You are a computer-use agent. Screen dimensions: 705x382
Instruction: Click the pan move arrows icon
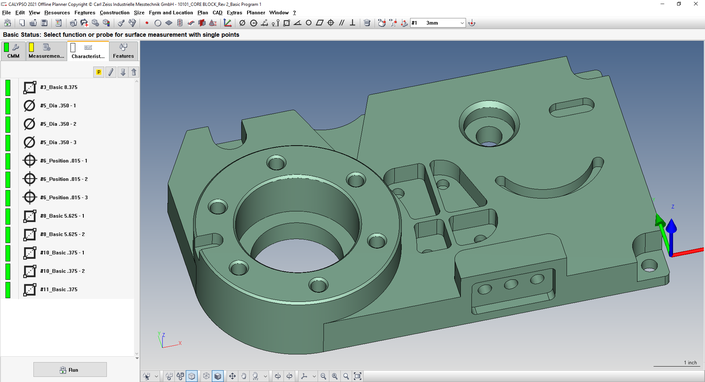point(232,376)
